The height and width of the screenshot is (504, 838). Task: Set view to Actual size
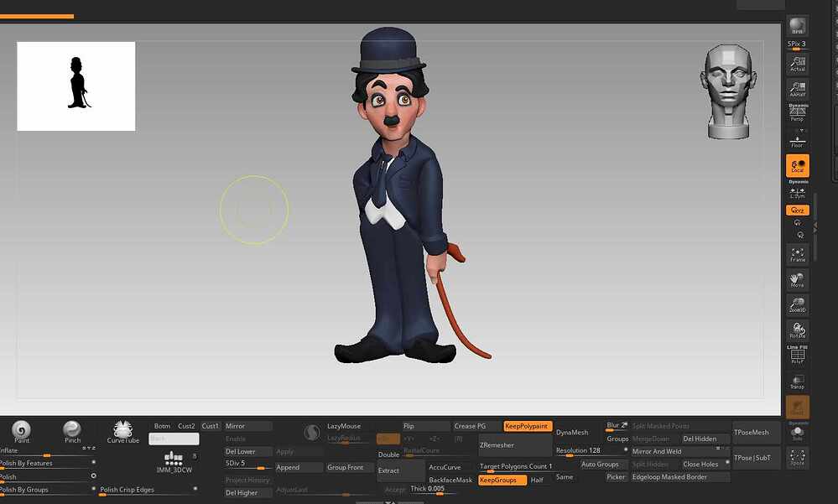tap(798, 64)
